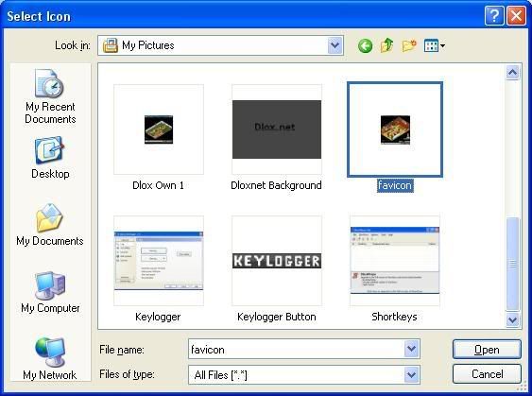This screenshot has width=532, height=396.
Task: Expand the Look in location dropdown
Action: point(335,45)
